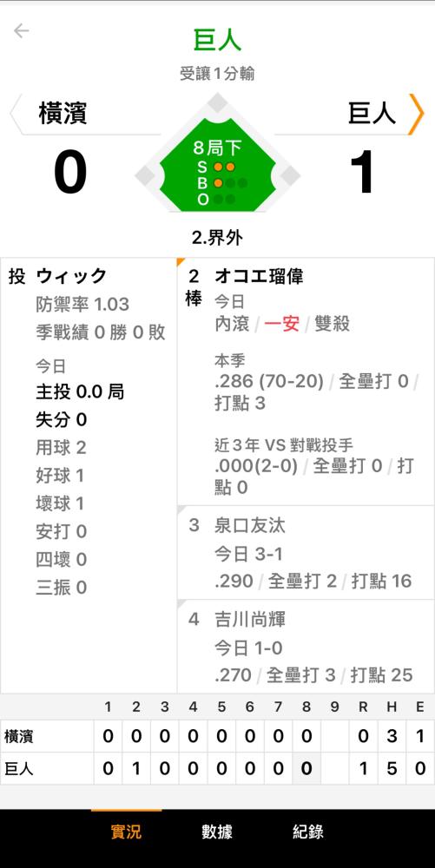
Task: Tap 橫濱 team name in header
Action: point(63,114)
